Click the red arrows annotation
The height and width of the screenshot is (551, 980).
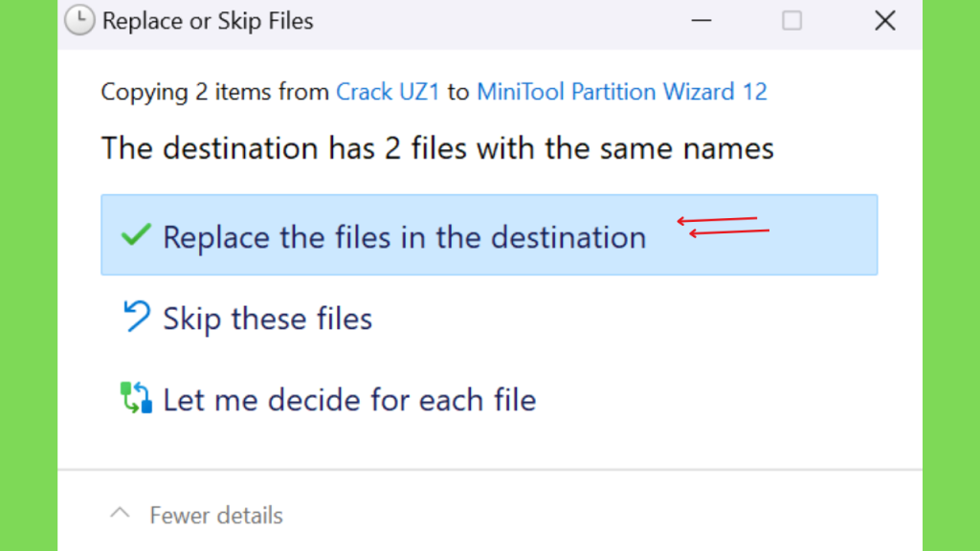[x=724, y=227]
